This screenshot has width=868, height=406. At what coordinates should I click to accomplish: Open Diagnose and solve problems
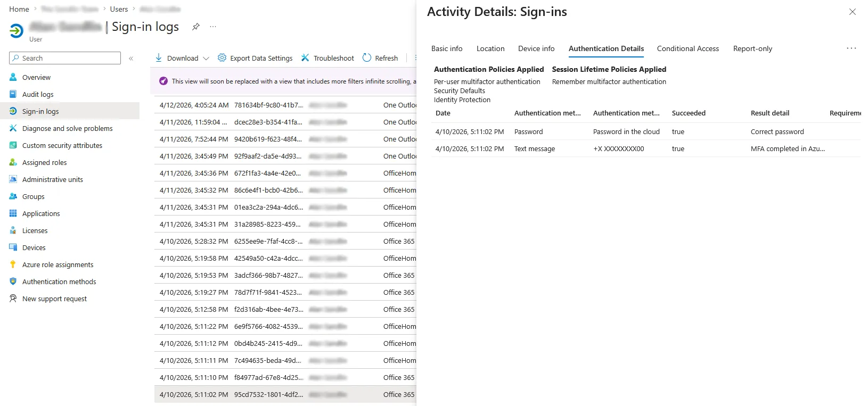pyautogui.click(x=67, y=128)
